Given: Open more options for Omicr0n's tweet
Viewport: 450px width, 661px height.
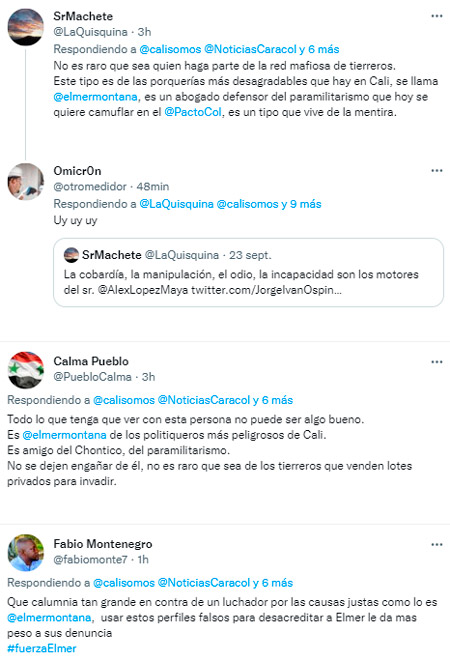Looking at the screenshot, I should click(437, 171).
